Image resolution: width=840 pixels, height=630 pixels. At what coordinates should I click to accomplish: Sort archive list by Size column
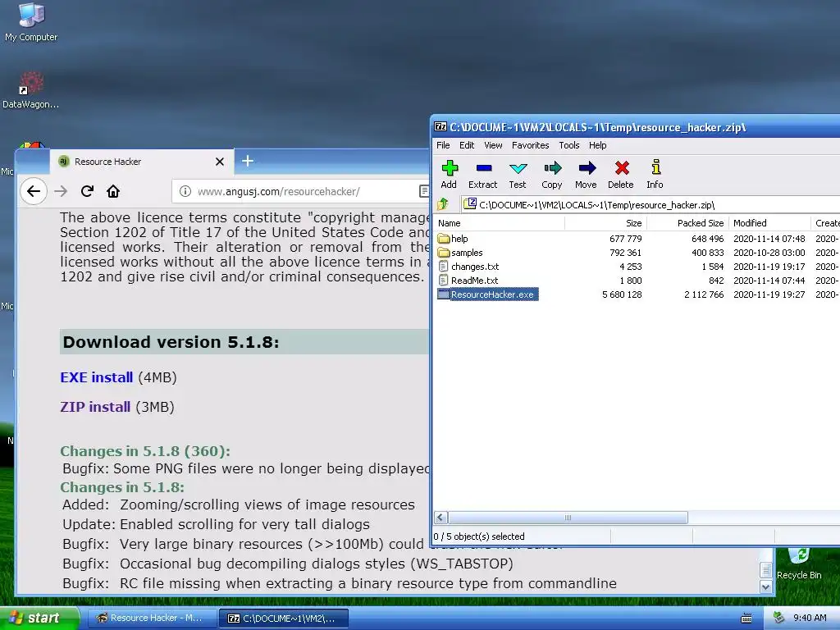[x=606, y=223]
